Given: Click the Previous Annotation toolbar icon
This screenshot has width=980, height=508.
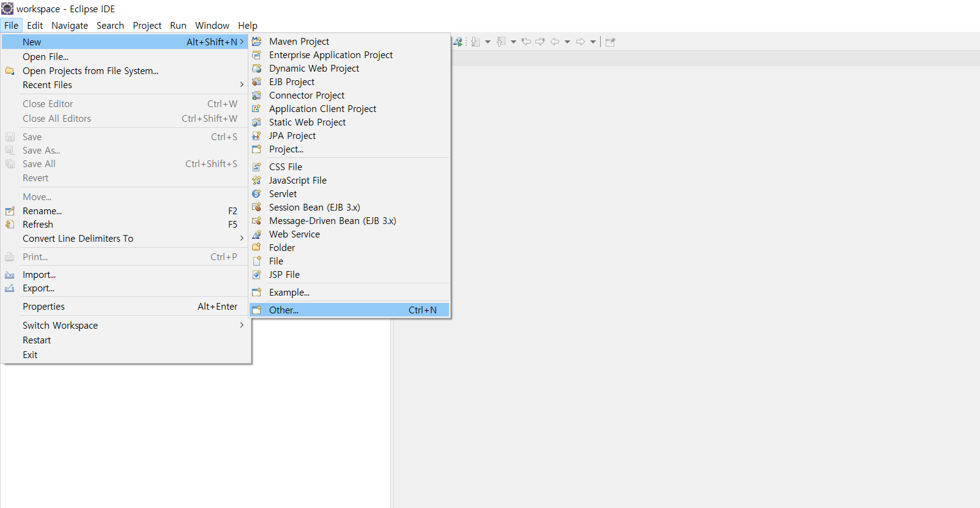Looking at the screenshot, I should (x=501, y=42).
